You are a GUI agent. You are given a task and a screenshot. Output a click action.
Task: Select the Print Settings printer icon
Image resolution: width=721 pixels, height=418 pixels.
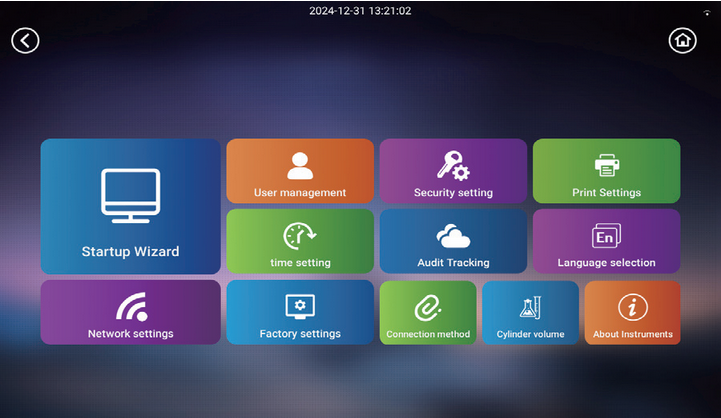[x=606, y=165]
